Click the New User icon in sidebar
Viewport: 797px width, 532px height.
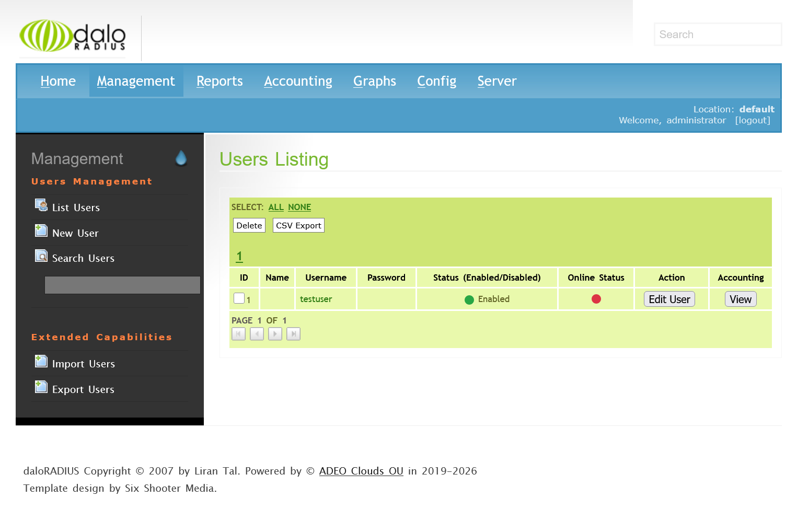coord(41,230)
